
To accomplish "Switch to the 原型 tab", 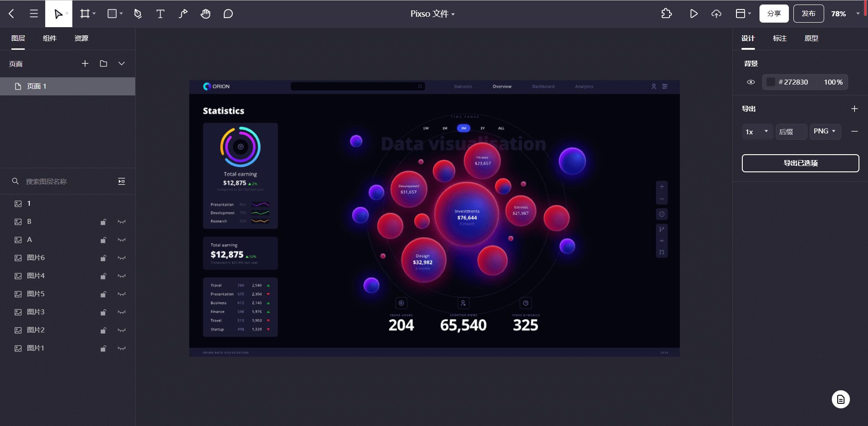I will coord(811,38).
